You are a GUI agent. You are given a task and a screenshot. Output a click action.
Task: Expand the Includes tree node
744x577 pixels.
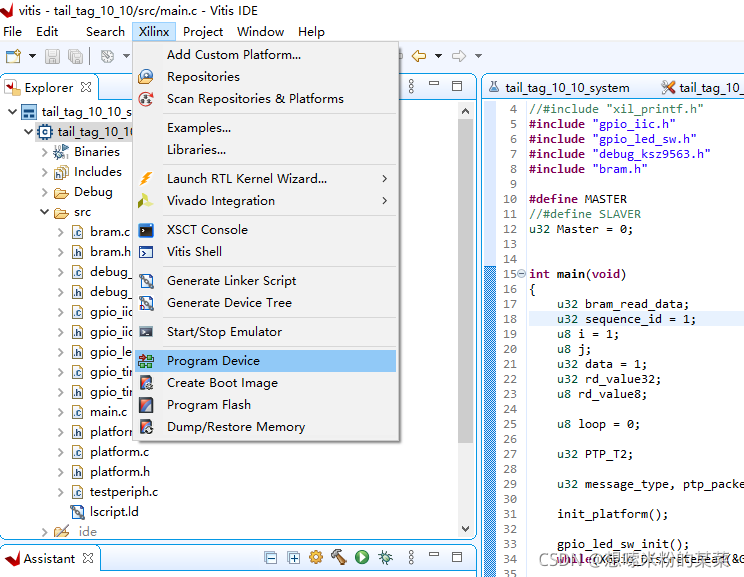click(x=45, y=172)
